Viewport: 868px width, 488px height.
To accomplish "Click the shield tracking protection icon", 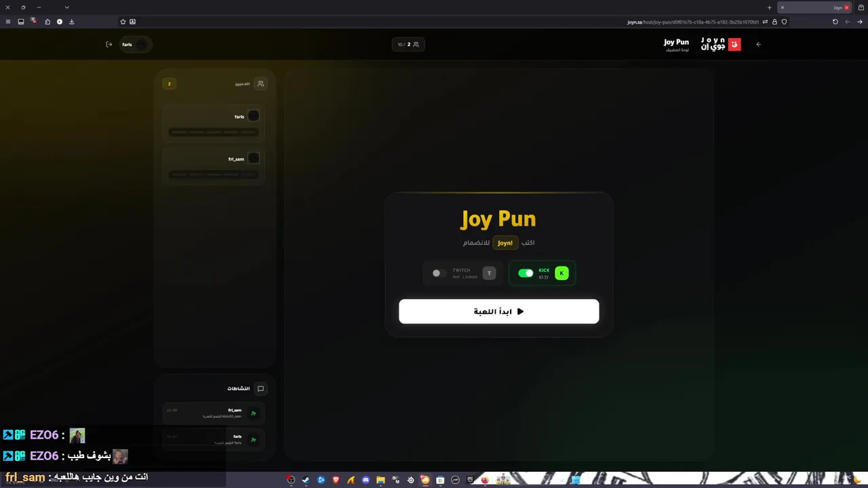I will pos(785,22).
